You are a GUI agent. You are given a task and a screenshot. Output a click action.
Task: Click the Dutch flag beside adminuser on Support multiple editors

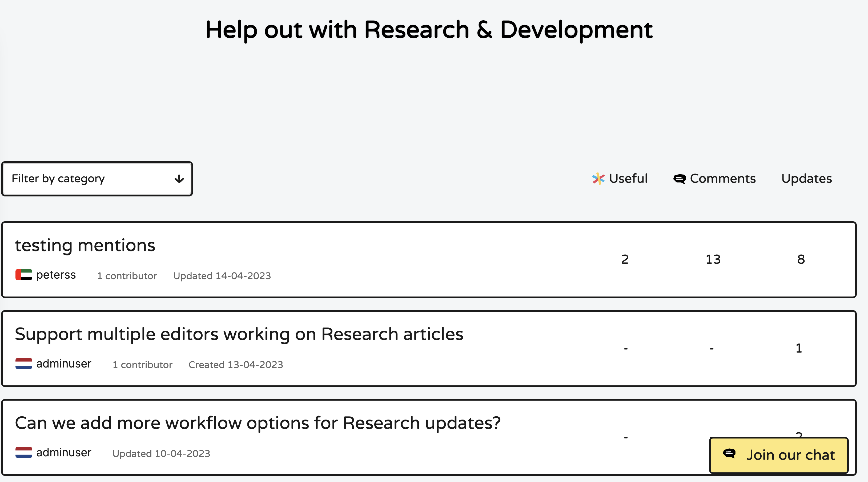[24, 364]
